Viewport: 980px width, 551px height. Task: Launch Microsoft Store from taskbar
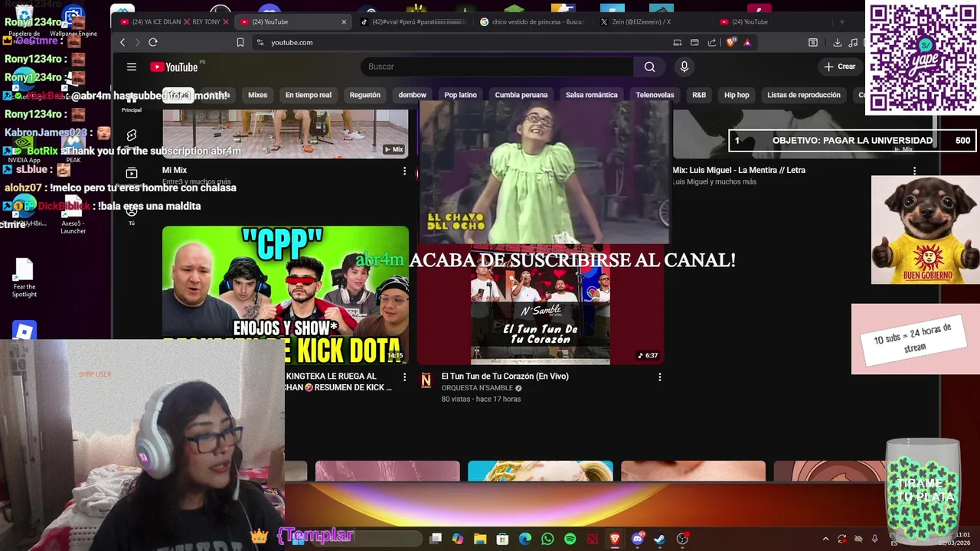coord(502,539)
